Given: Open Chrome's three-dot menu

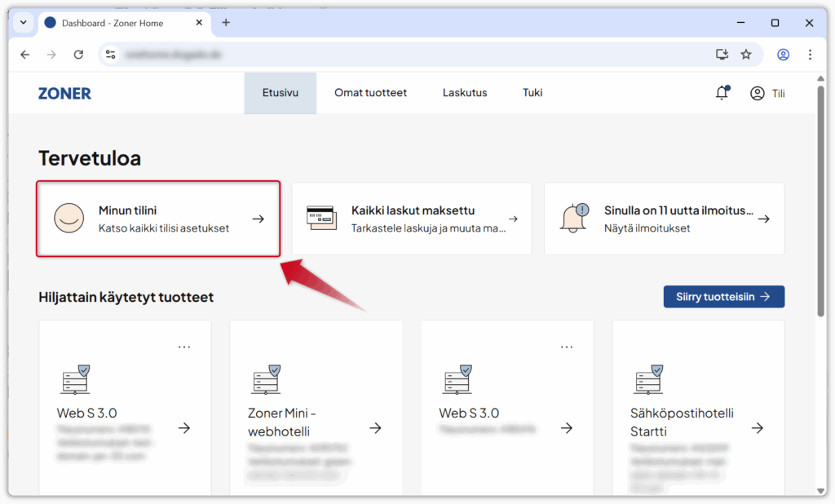Looking at the screenshot, I should click(x=810, y=55).
